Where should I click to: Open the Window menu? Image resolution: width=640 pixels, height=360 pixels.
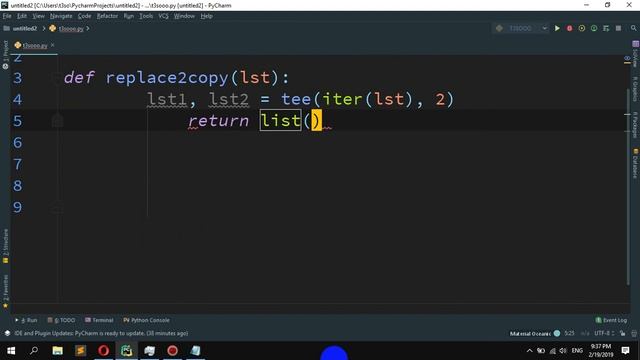(184, 16)
